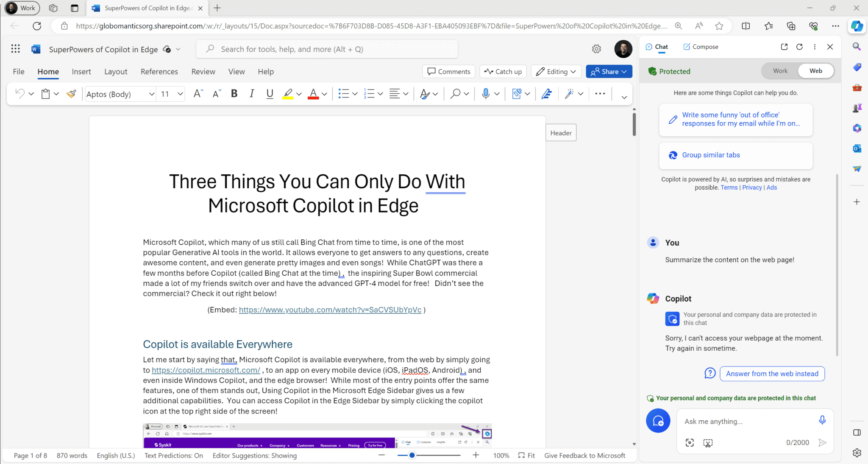Image resolution: width=868 pixels, height=464 pixels.
Task: Toggle bold formatting
Action: [234, 93]
